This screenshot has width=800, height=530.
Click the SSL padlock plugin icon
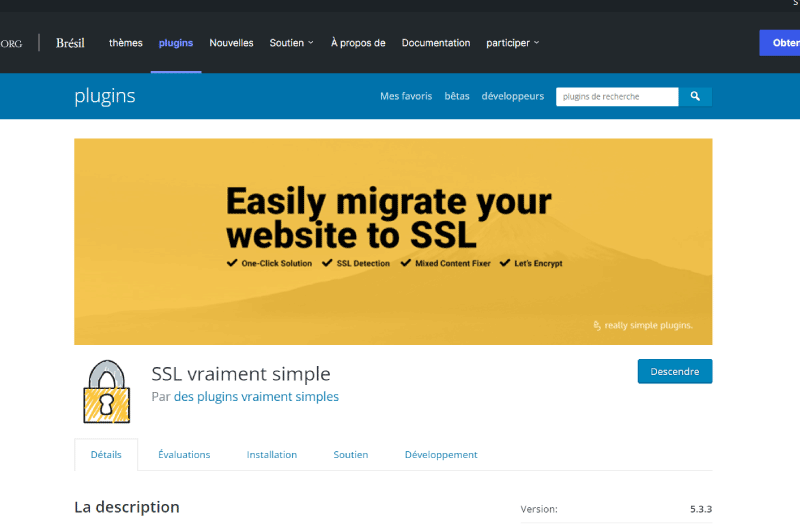107,392
